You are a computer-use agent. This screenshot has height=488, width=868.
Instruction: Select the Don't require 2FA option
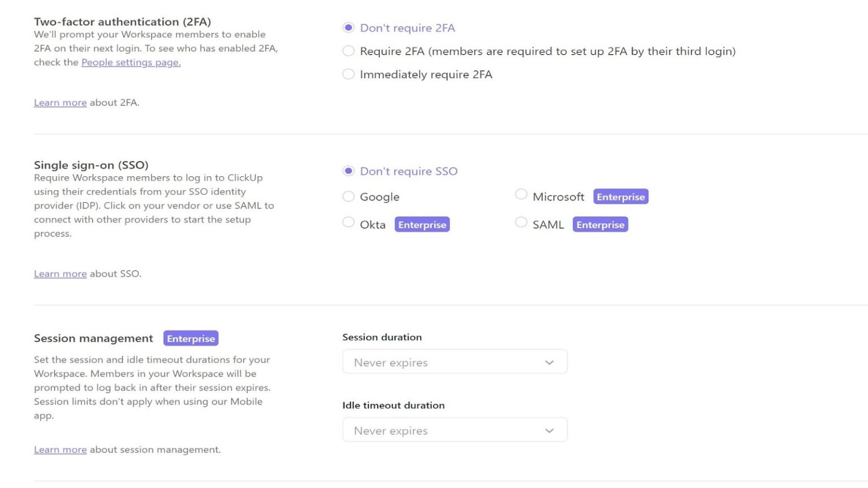click(x=349, y=28)
